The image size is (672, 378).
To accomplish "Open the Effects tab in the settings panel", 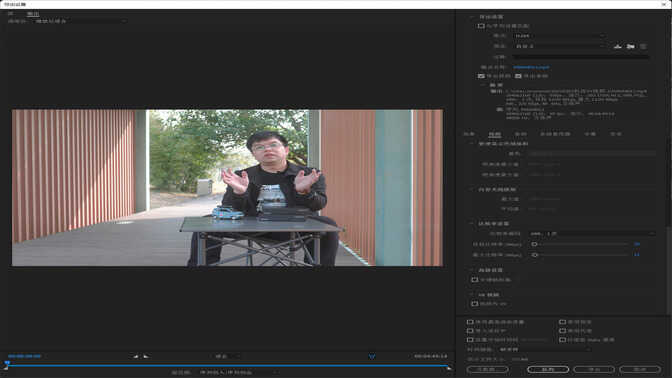I will click(469, 134).
